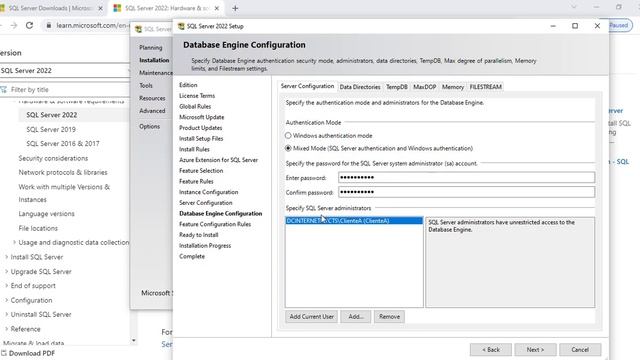Click the Feature Selection setup step

coord(201,171)
